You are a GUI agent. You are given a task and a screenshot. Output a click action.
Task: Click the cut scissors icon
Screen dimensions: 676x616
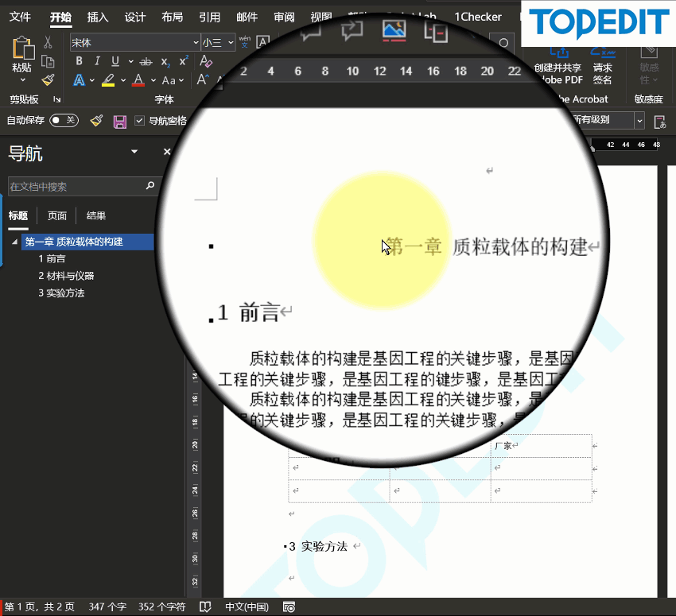click(x=48, y=42)
